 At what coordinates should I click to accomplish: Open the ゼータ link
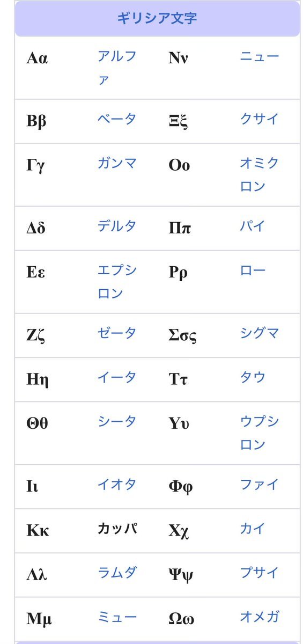click(117, 333)
